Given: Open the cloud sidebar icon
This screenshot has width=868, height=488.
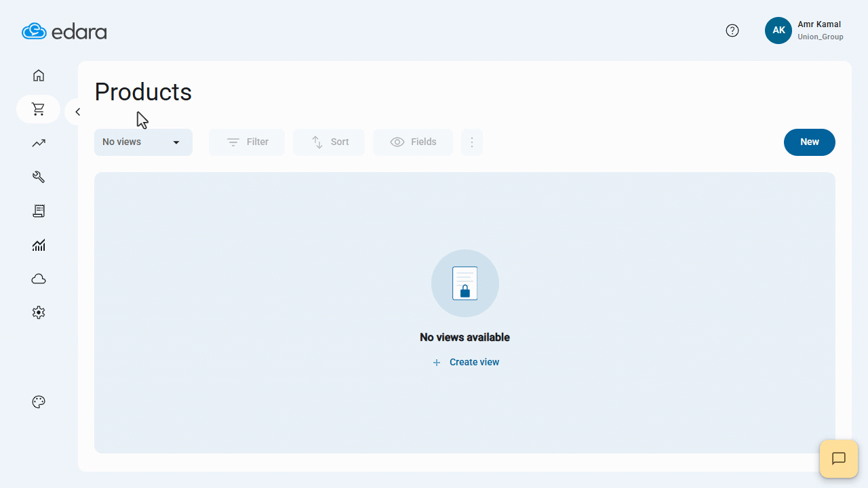Looking at the screenshot, I should point(39,279).
